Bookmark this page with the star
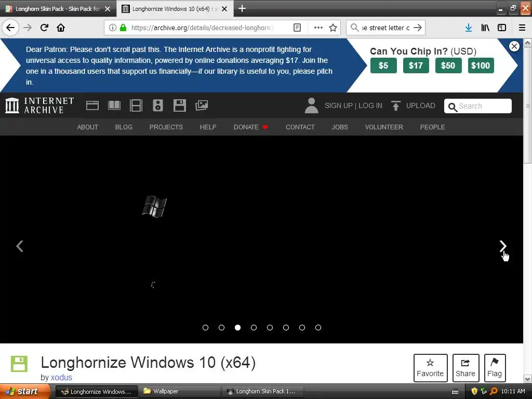Viewport: 532px width, 399px height. click(x=333, y=28)
